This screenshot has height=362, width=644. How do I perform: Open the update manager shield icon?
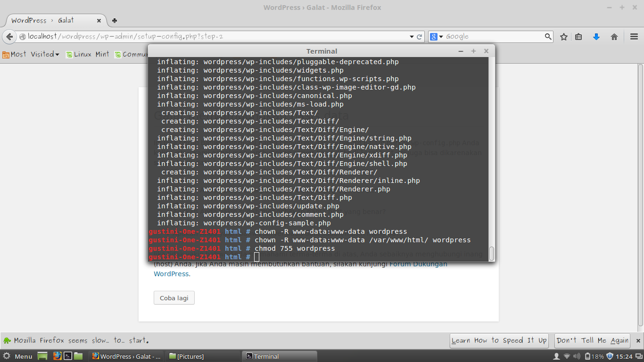click(610, 356)
